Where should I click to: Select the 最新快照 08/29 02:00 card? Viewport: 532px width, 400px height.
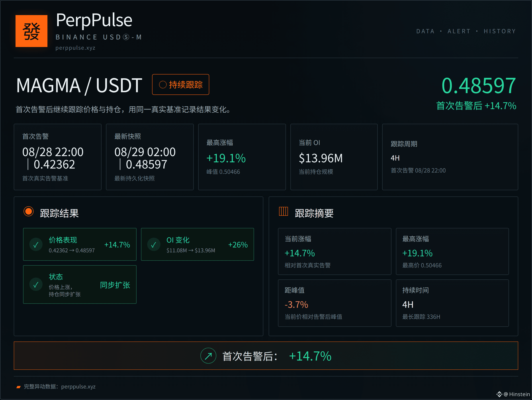click(x=150, y=157)
